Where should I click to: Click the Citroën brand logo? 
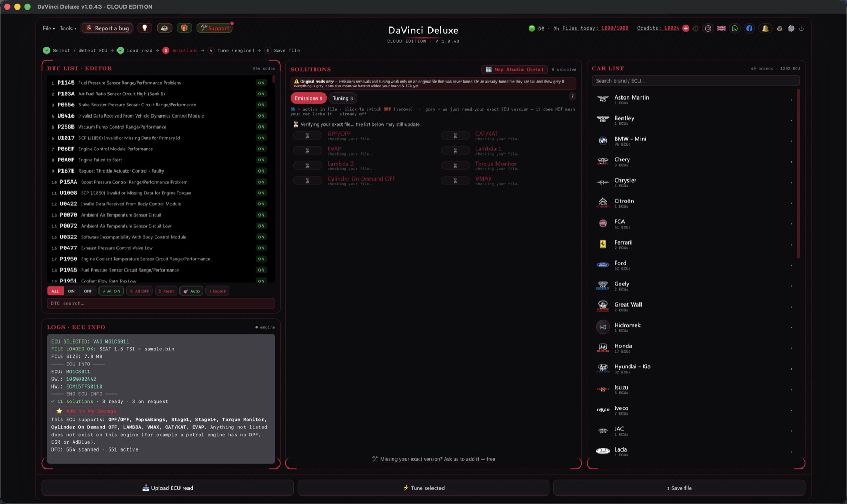602,203
